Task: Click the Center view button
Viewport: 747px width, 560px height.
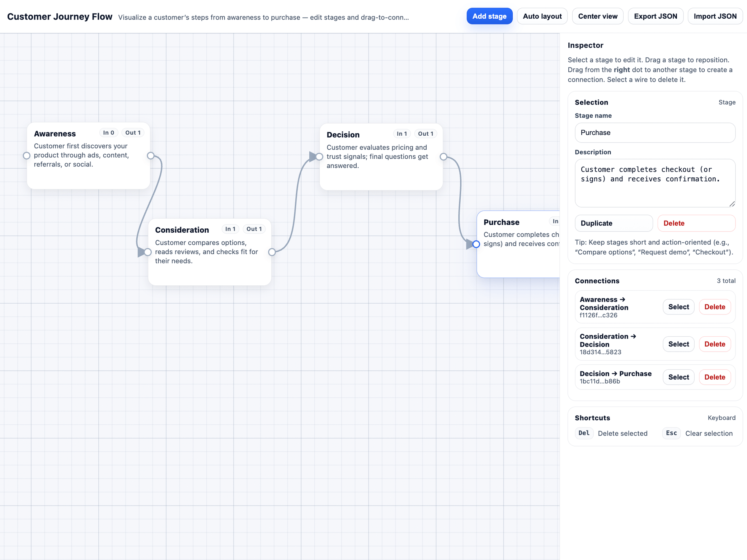Action: click(x=597, y=16)
